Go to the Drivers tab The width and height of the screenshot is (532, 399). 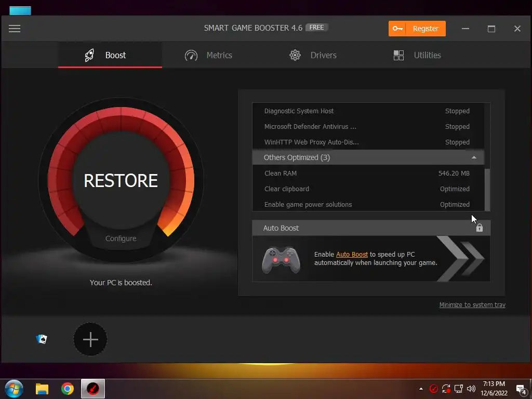(x=312, y=55)
